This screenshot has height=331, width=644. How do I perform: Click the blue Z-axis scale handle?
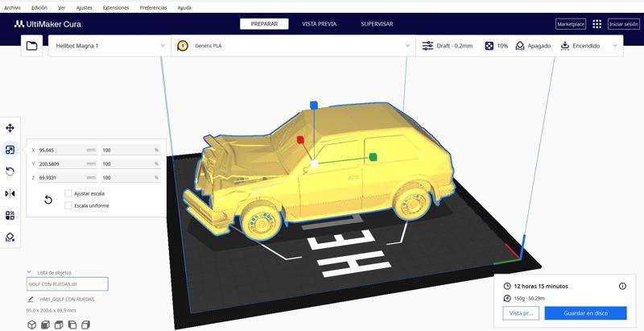314,106
